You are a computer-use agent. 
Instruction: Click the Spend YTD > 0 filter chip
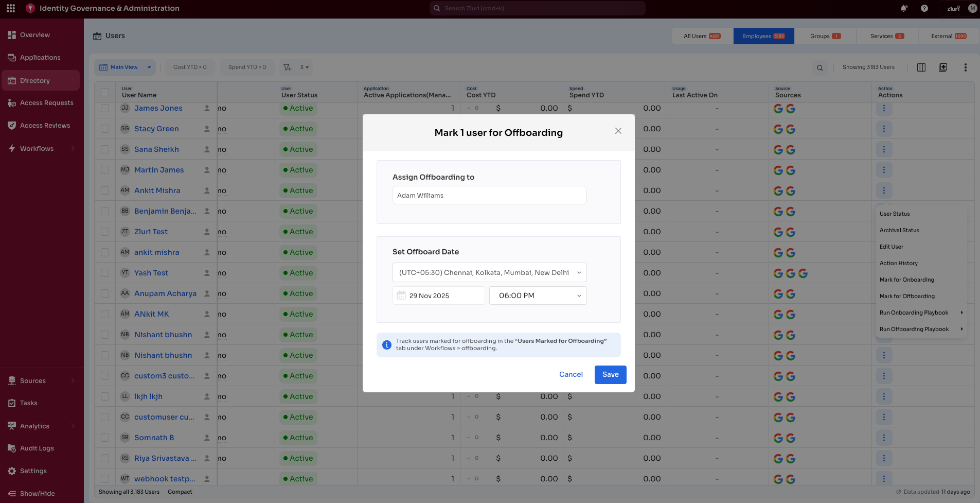click(247, 67)
